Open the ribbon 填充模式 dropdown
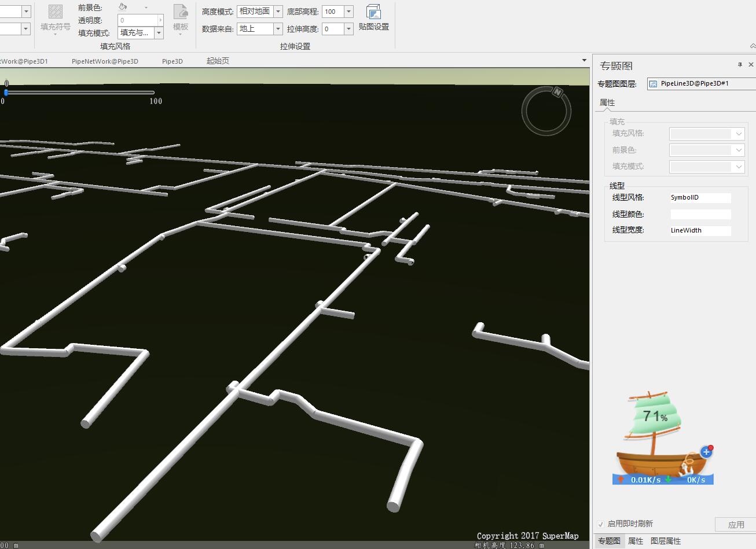This screenshot has height=549, width=756. (x=159, y=33)
